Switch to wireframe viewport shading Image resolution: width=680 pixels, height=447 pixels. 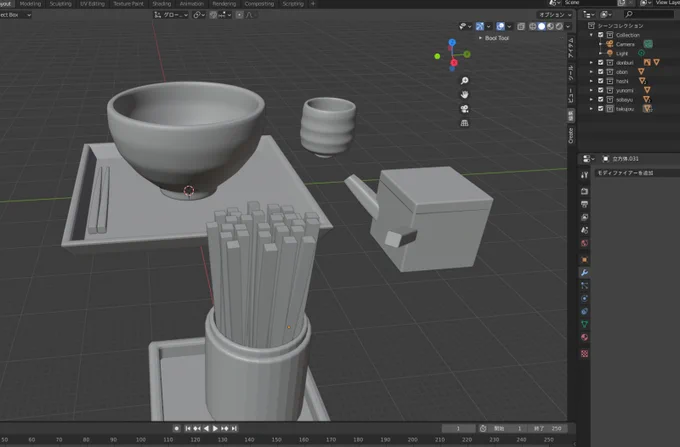point(533,26)
